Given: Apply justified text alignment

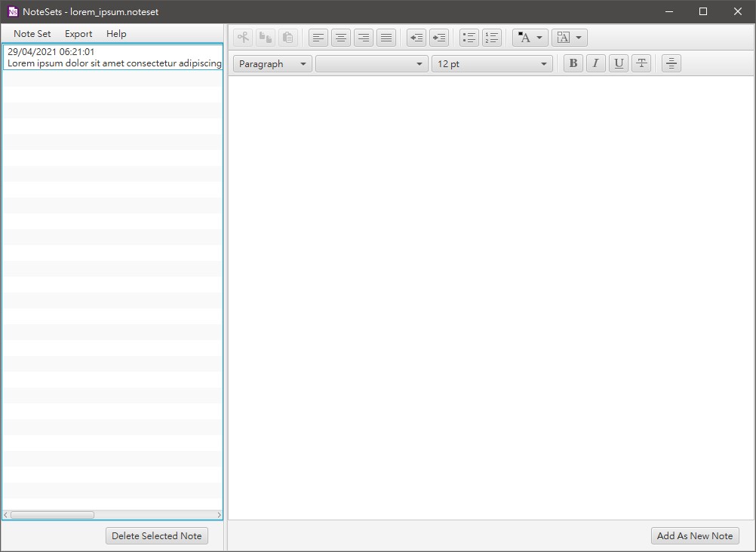Looking at the screenshot, I should coord(386,37).
